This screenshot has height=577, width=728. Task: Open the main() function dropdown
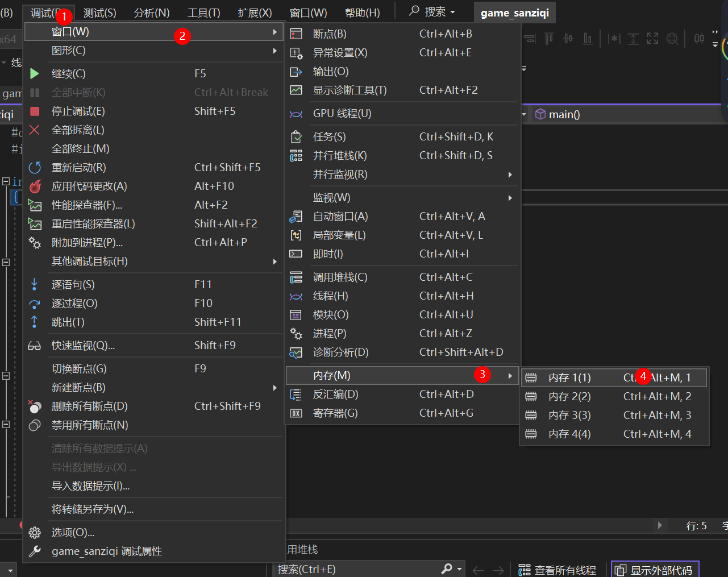click(x=523, y=115)
